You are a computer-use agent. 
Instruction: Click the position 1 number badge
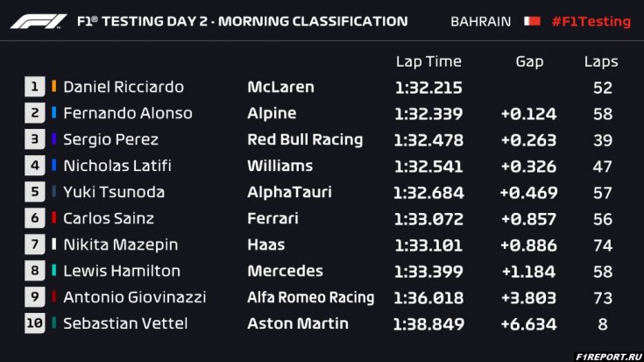(x=34, y=87)
